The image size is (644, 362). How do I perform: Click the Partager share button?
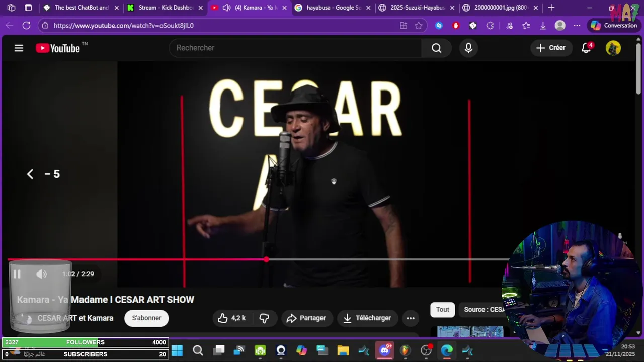(306, 318)
